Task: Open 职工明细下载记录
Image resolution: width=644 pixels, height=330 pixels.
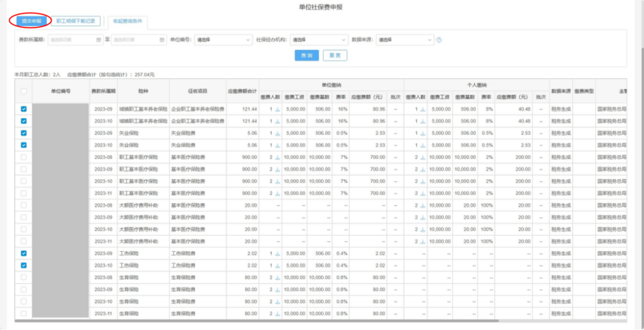Action: click(x=76, y=21)
